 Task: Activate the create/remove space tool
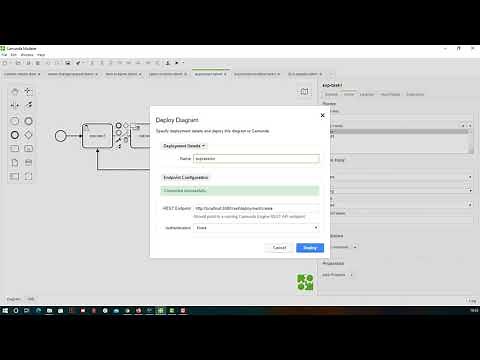click(15, 105)
